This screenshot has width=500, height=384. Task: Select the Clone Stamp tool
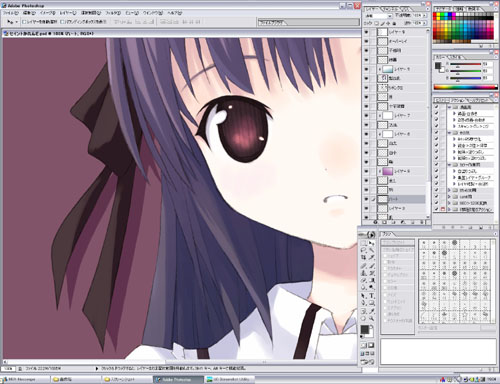tap(364, 273)
